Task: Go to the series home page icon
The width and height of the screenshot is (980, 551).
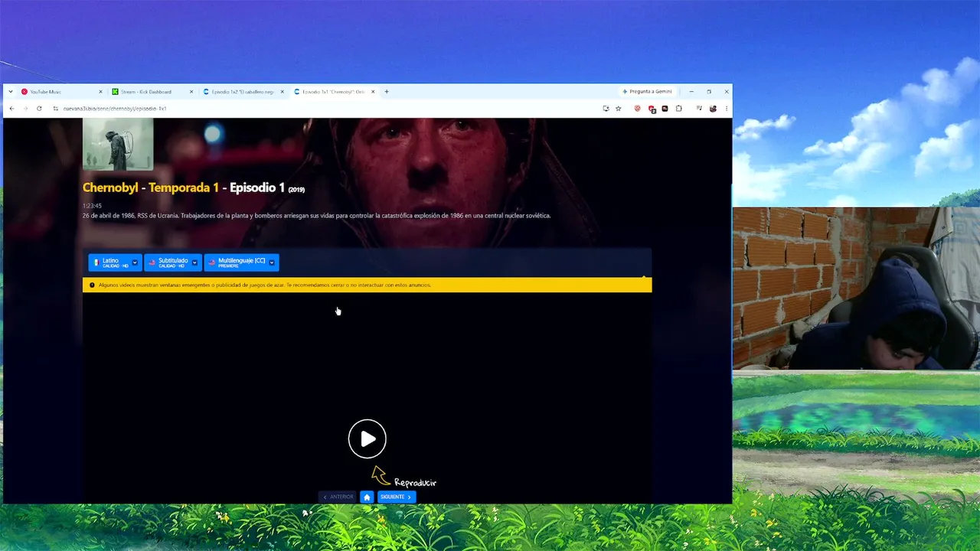Action: (x=367, y=497)
